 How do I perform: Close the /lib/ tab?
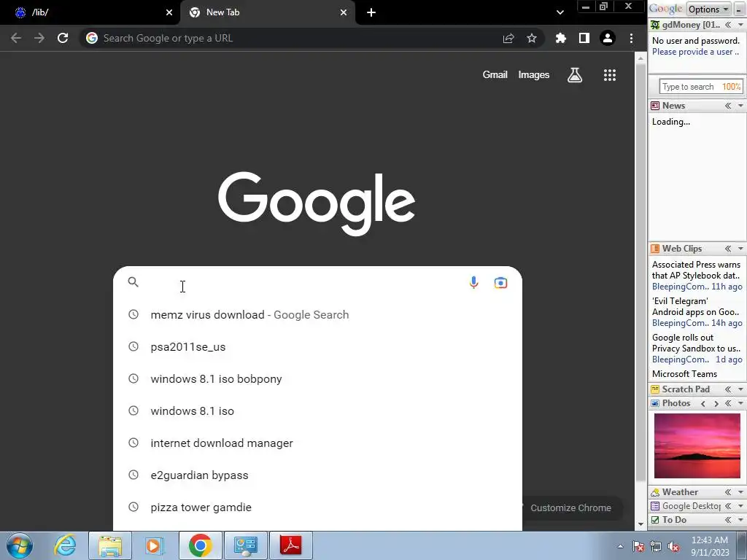[169, 12]
